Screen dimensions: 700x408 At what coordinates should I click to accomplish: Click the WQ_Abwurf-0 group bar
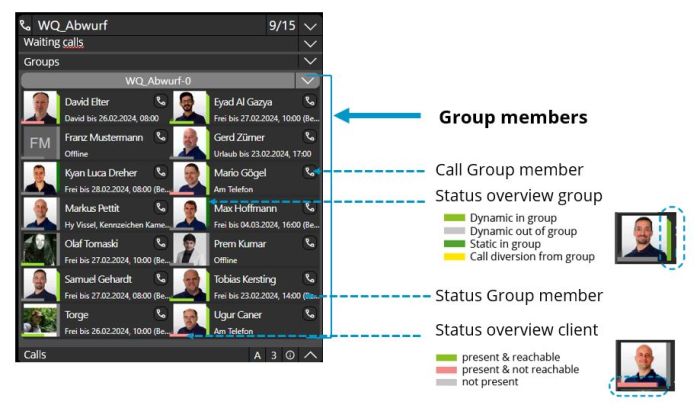(x=158, y=81)
